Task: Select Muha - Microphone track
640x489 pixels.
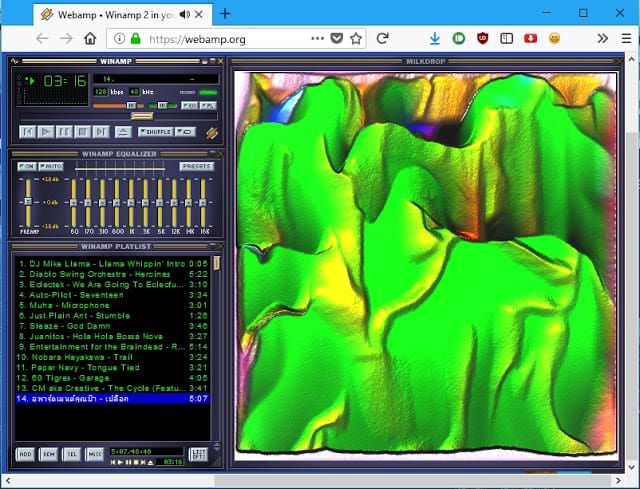Action: [113, 305]
